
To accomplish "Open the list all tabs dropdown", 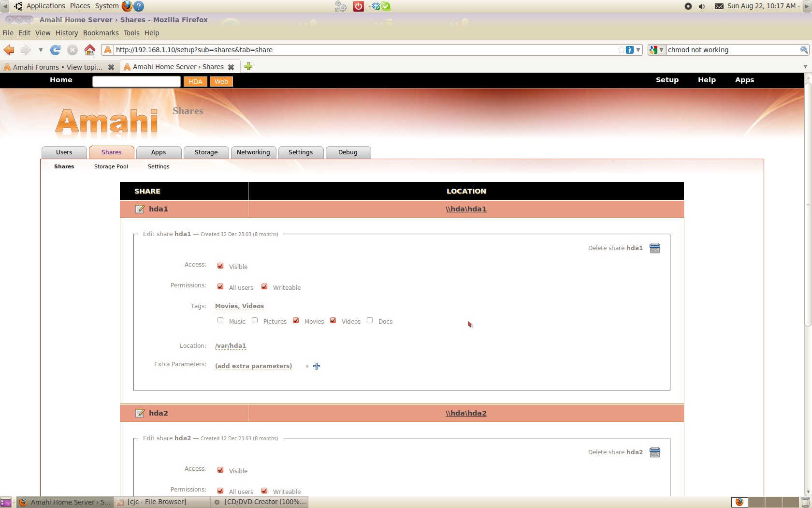I will pyautogui.click(x=805, y=67).
